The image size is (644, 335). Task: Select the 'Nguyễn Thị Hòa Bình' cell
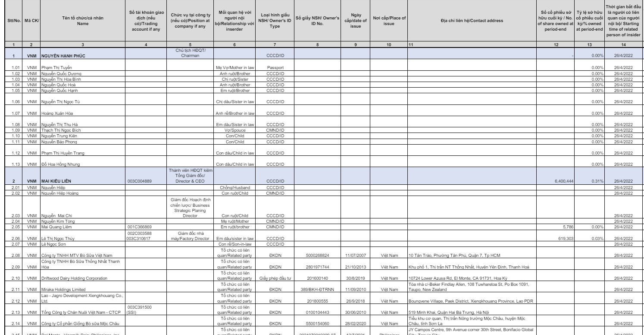82,79
